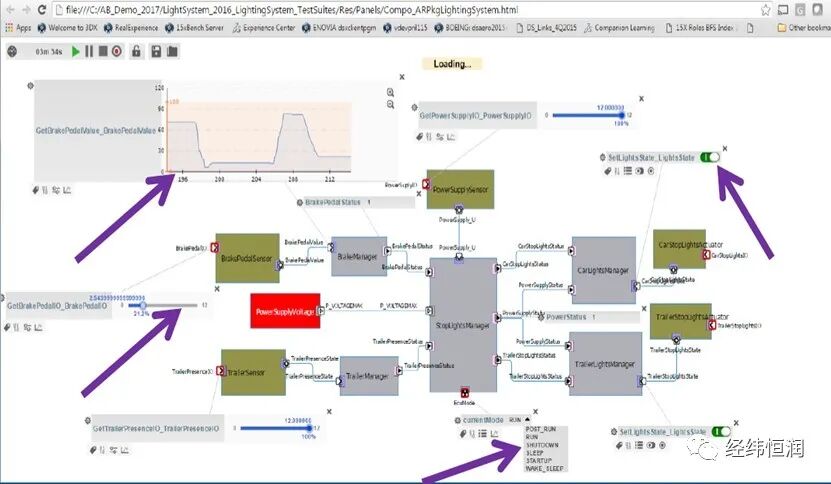Close the lower SetLightsState widget
The image size is (831, 484).
pos(736,423)
